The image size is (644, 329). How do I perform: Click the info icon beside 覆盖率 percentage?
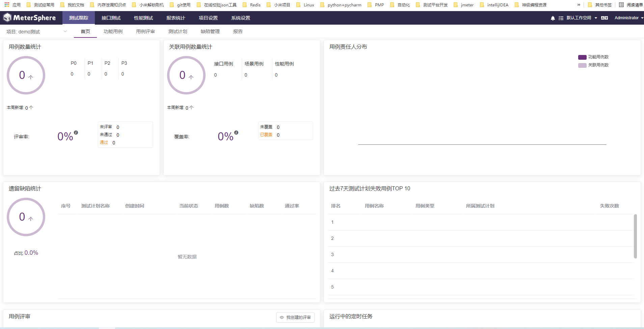click(236, 133)
